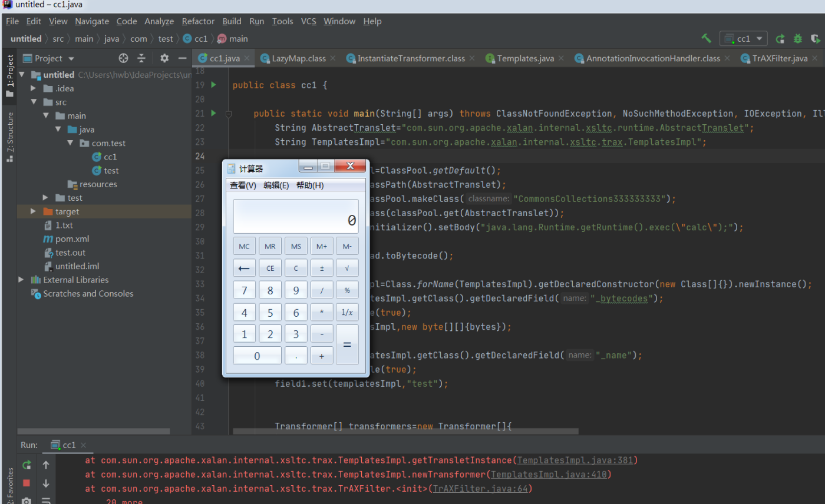Click the main method breadcrumb
The width and height of the screenshot is (825, 504).
[233, 39]
